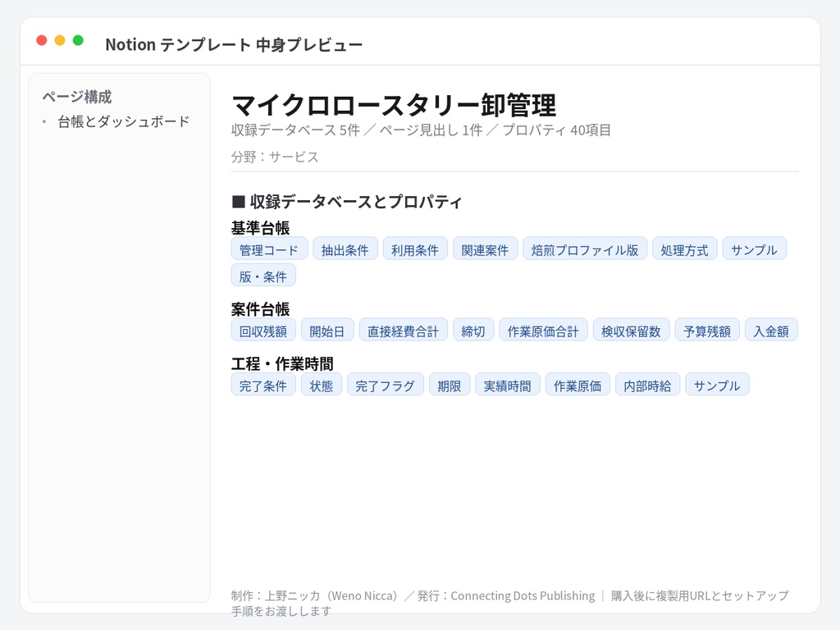This screenshot has width=840, height=630.
Task: Click サンプル tag under 基準台帳
Action: (755, 249)
